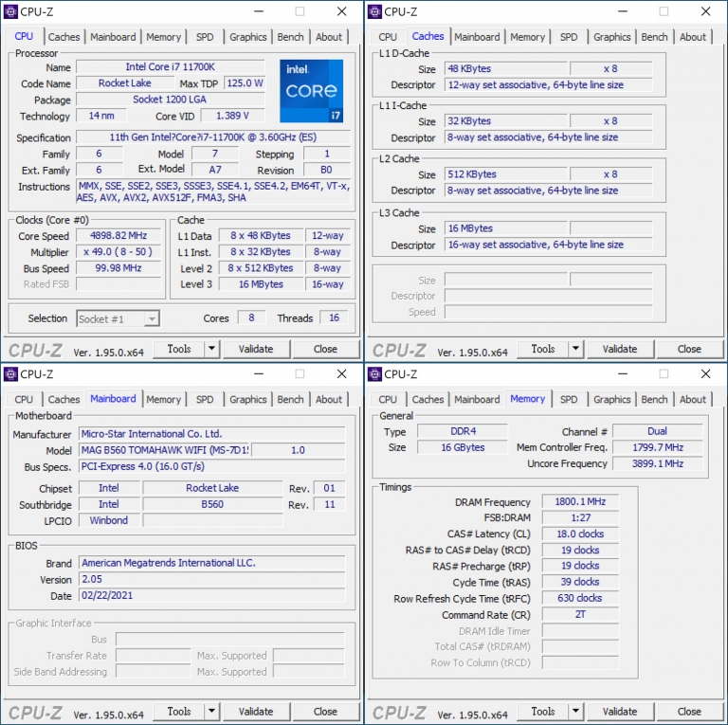Select CPU tab in Caches window
Screen dimensions: 728x725
[x=388, y=37]
